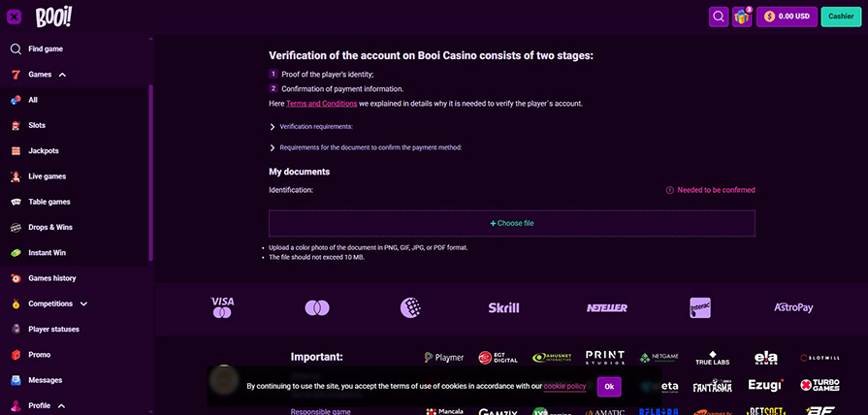868x415 pixels.
Task: Click Choose file upload area
Action: 511,223
